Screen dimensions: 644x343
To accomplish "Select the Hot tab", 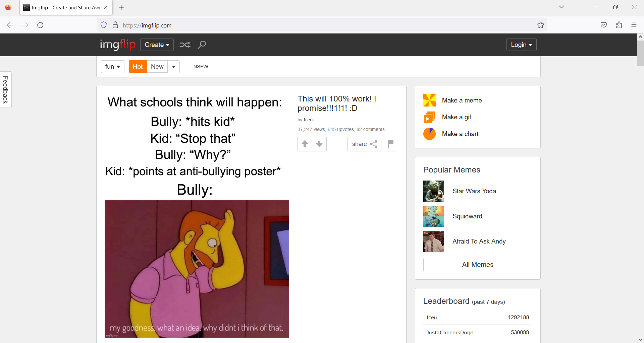I will [x=138, y=67].
